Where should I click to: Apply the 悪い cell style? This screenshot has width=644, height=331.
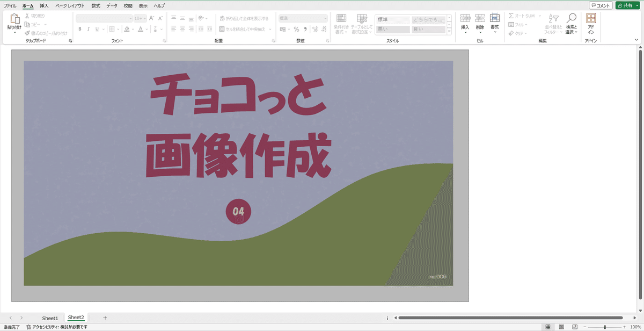click(392, 29)
